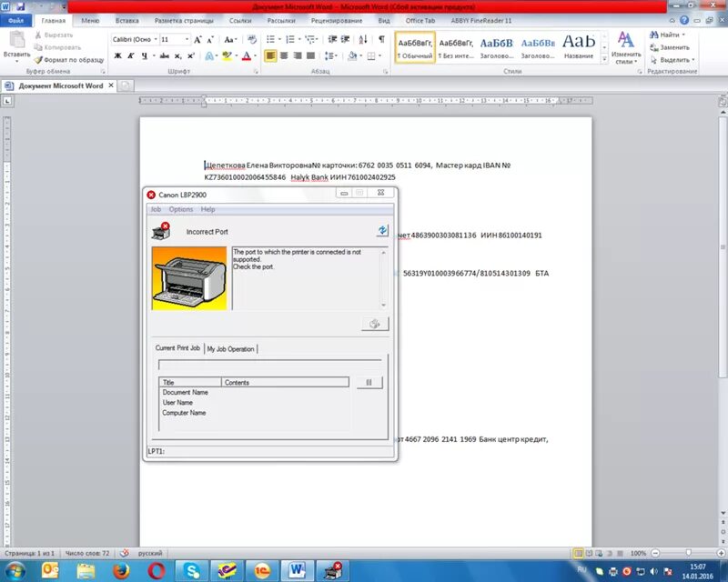Click refresh status icon in Canon window
728x582 pixels.
pyautogui.click(x=382, y=230)
